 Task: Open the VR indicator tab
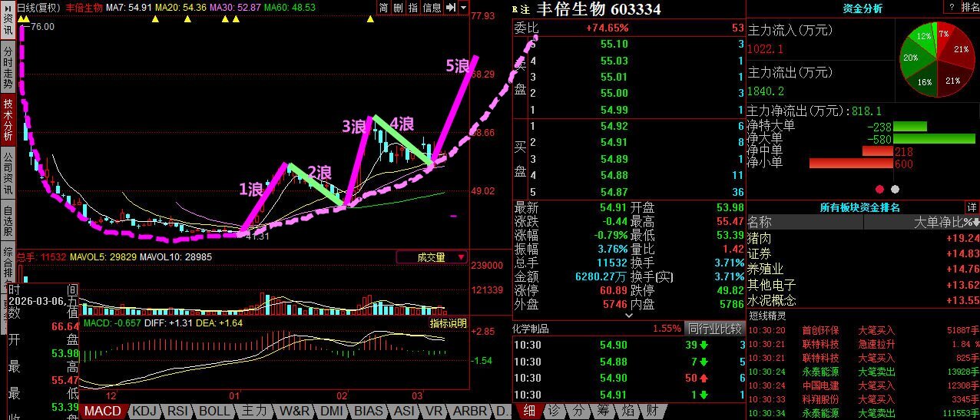[x=434, y=412]
